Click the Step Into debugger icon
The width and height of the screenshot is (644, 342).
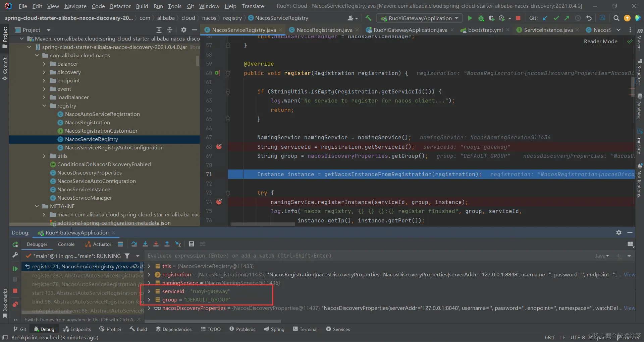coord(145,244)
